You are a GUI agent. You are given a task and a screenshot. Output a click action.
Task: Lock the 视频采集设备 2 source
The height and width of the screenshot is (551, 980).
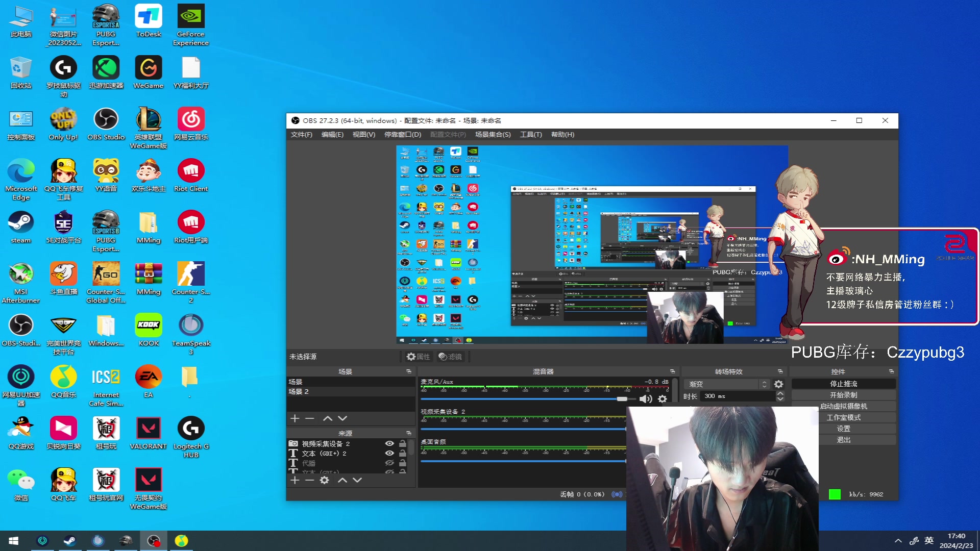(403, 444)
